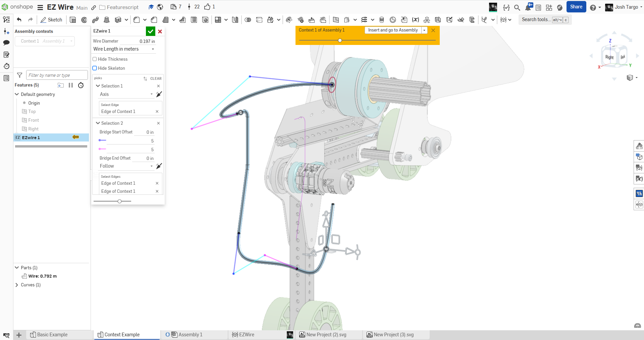Flip direction arrow beside Axis dropdown
This screenshot has width=644, height=340.
(x=159, y=94)
